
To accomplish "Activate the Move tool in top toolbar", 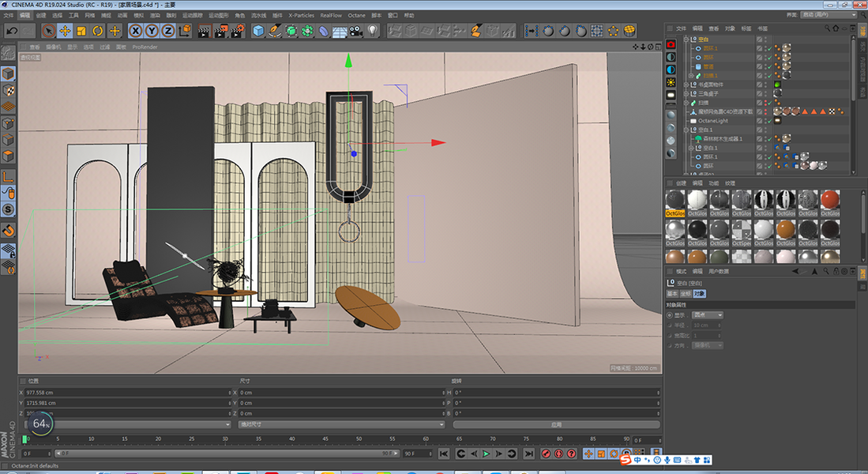I will pyautogui.click(x=65, y=31).
